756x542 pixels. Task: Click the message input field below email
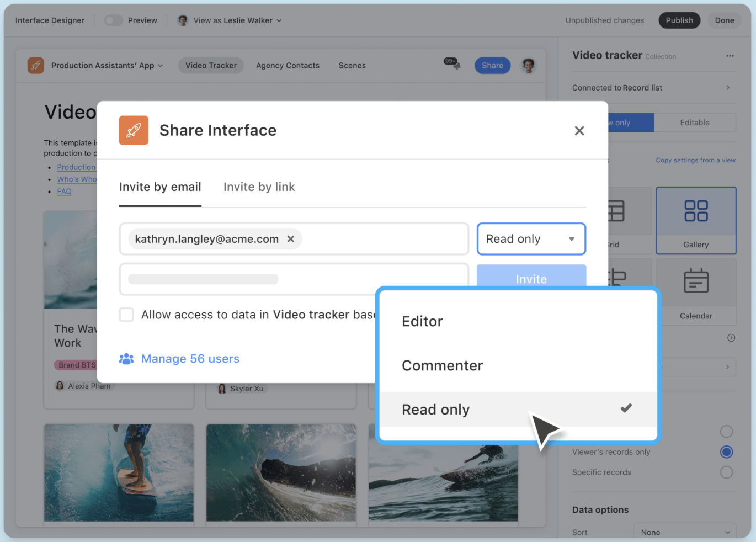tap(294, 279)
